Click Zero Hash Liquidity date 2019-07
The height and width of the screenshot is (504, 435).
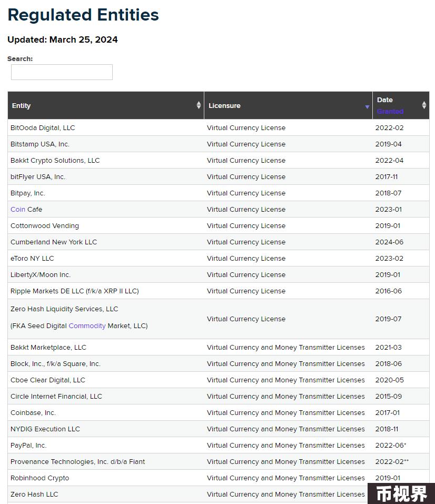pyautogui.click(x=388, y=319)
